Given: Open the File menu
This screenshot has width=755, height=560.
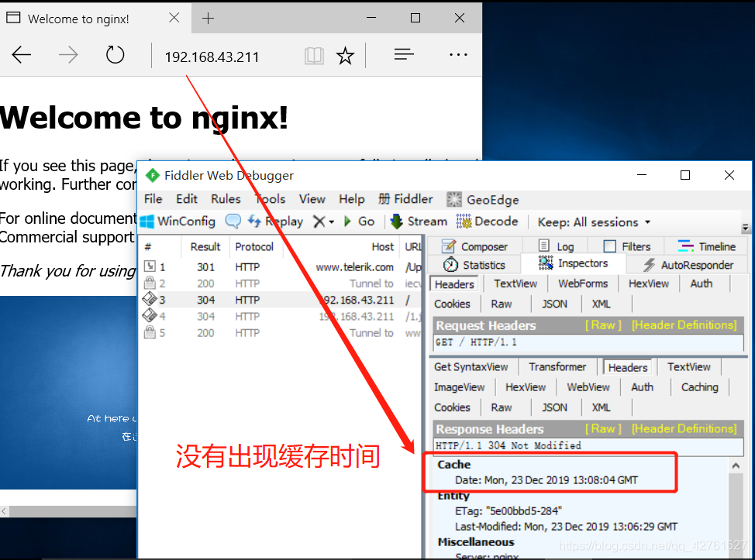Looking at the screenshot, I should [x=153, y=199].
